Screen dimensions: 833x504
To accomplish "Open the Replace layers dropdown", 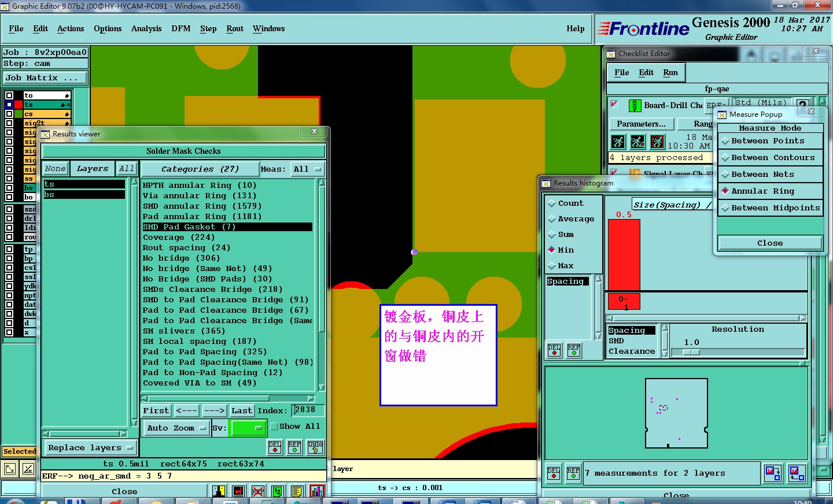I will (x=91, y=448).
